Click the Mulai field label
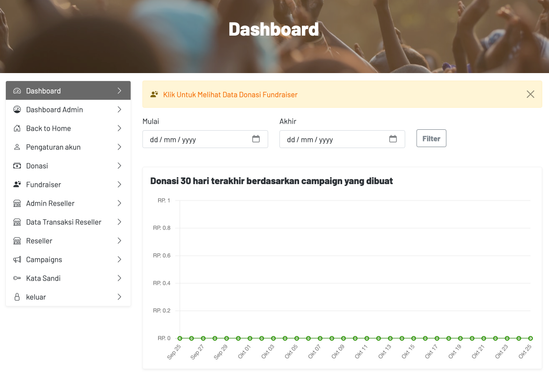The width and height of the screenshot is (549, 379). pos(151,121)
